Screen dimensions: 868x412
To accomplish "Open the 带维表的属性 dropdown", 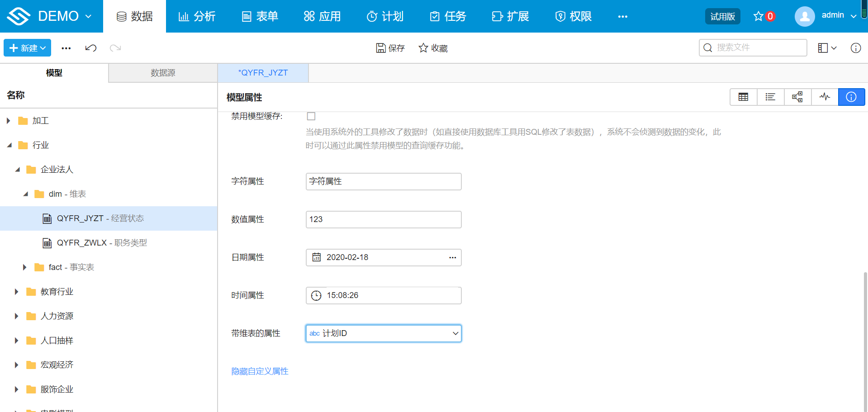I will (x=455, y=333).
